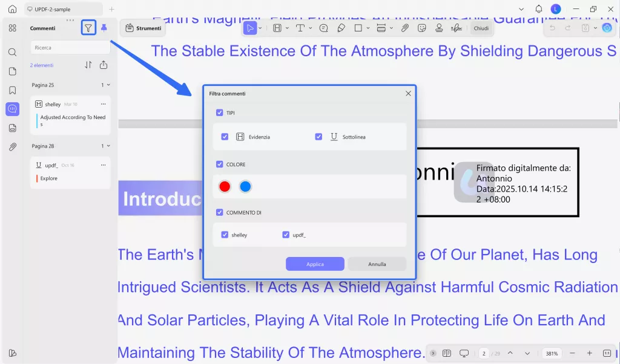
Task: Sort comments with the up-down arrows icon
Action: (x=88, y=65)
